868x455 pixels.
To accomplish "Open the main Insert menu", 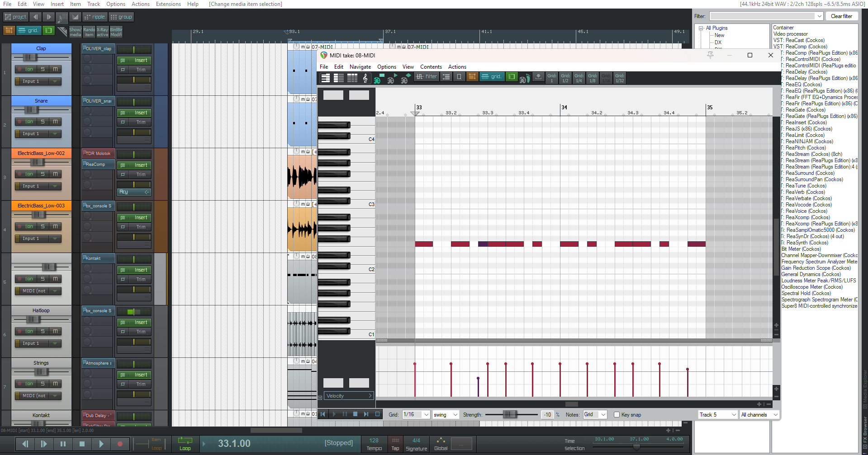I will (57, 4).
